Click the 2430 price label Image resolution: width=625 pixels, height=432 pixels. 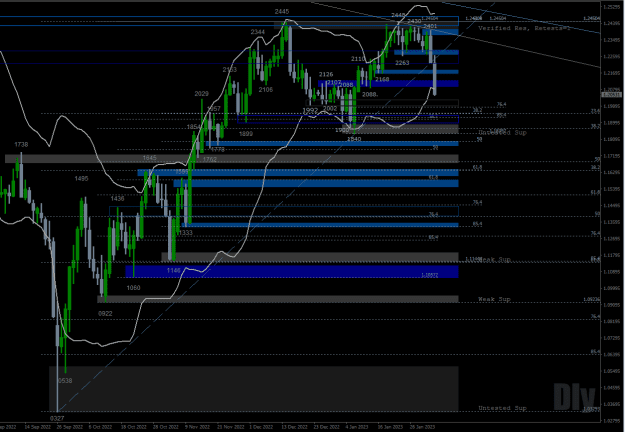point(414,21)
